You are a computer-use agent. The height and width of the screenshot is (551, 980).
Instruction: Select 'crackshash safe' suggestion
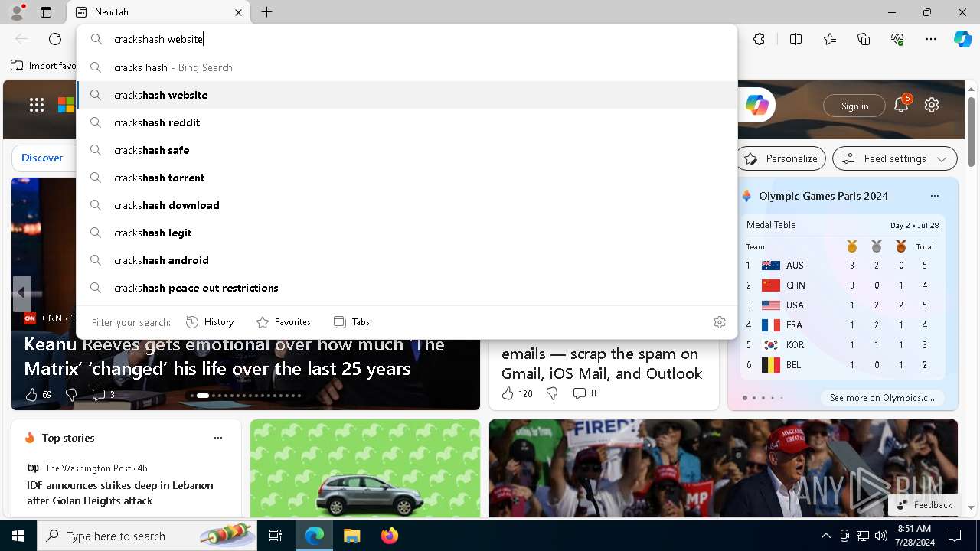[407, 150]
